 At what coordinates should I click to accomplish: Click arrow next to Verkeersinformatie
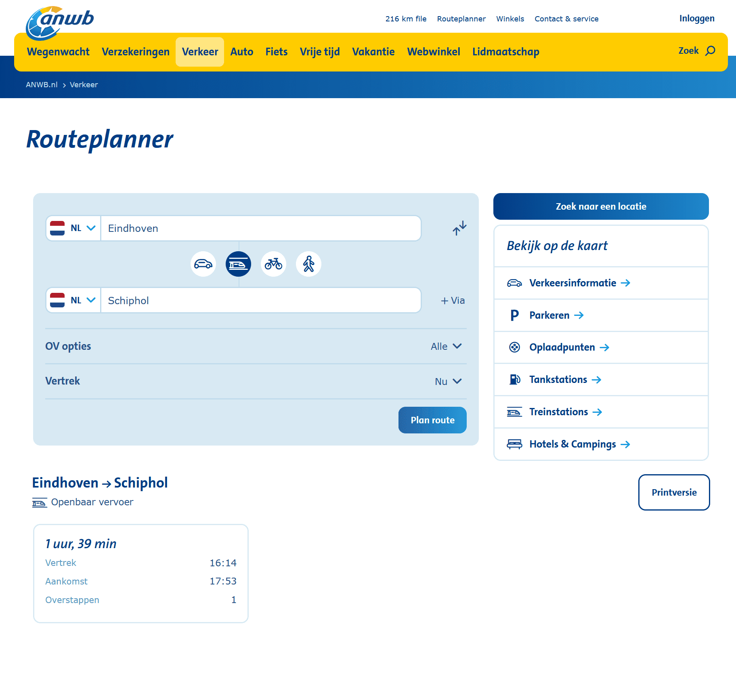coord(625,283)
